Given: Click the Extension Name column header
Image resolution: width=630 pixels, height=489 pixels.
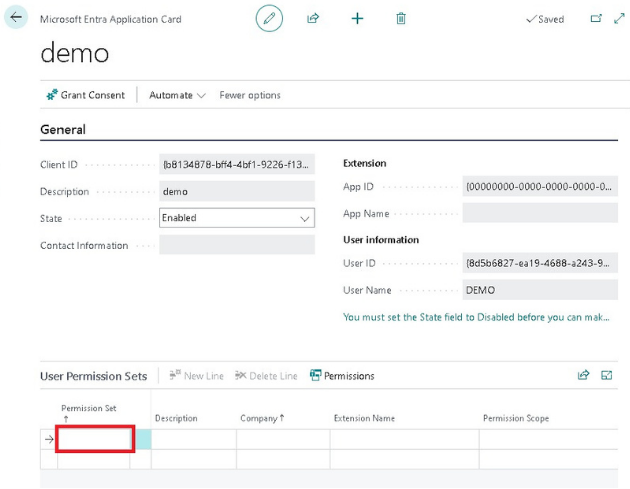Looking at the screenshot, I should [x=364, y=418].
